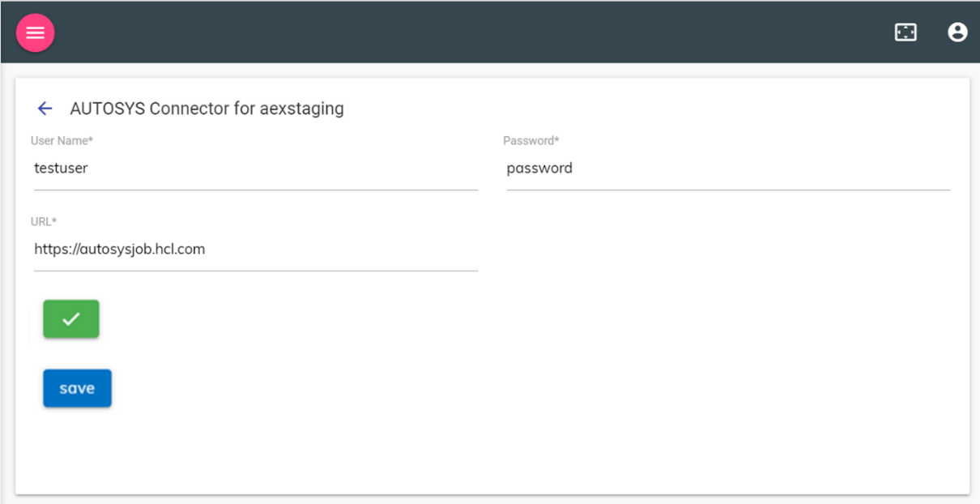Click the AUTOSYS Connector for aexstaging title
Image resolution: width=980 pixels, height=504 pixels.
207,108
